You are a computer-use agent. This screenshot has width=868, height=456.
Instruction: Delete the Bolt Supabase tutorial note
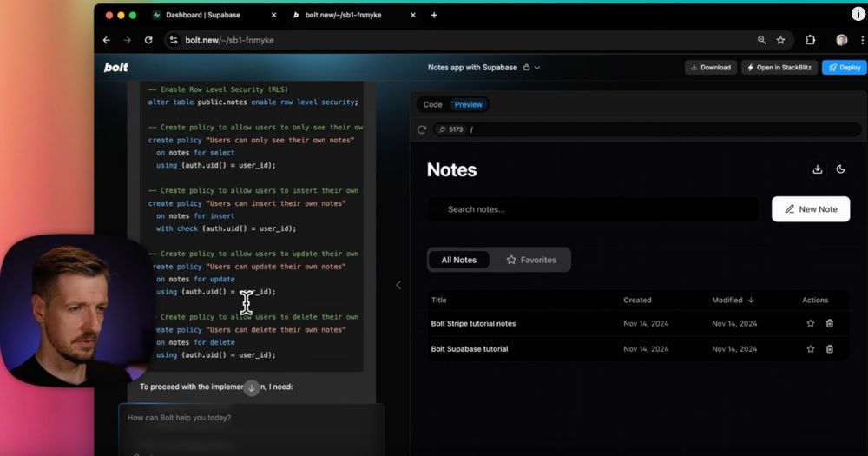point(829,349)
